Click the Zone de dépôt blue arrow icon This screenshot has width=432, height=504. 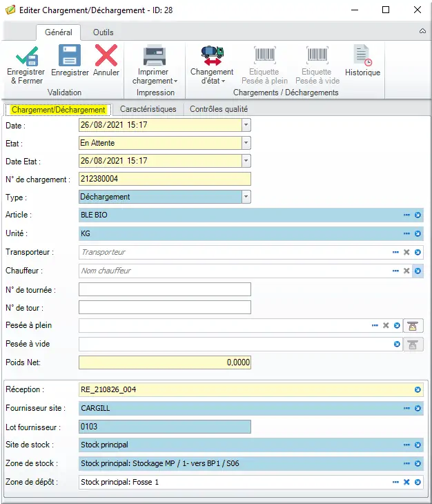pyautogui.click(x=418, y=482)
